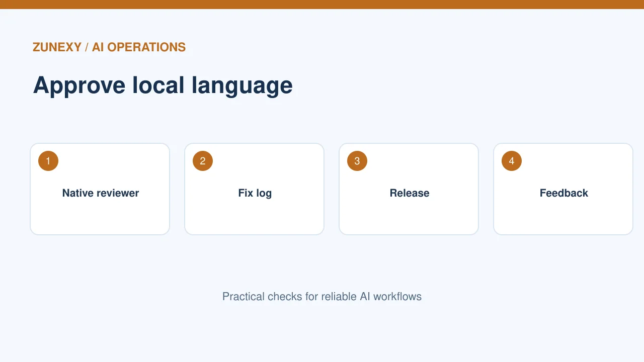This screenshot has width=644, height=362.
Task: Click the step 1 number badge
Action: [48, 161]
